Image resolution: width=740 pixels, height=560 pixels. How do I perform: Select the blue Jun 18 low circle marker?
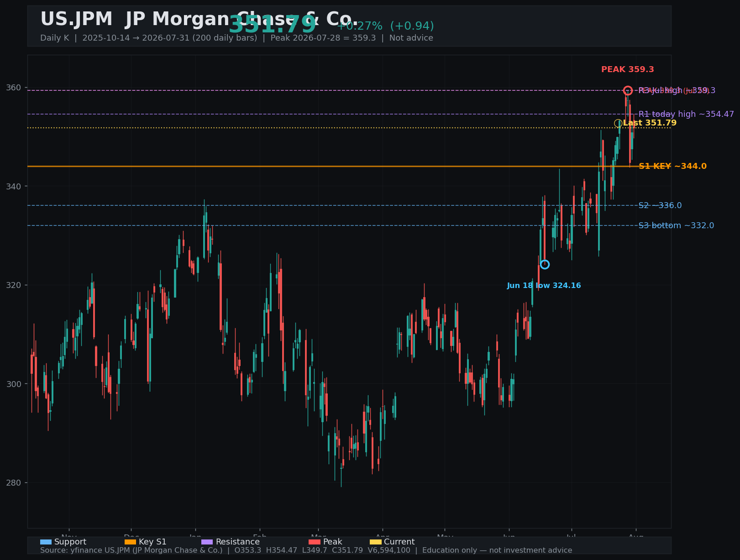click(x=545, y=264)
